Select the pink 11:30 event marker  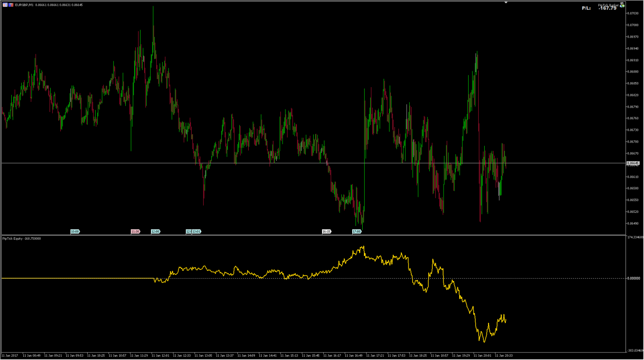tap(135, 231)
